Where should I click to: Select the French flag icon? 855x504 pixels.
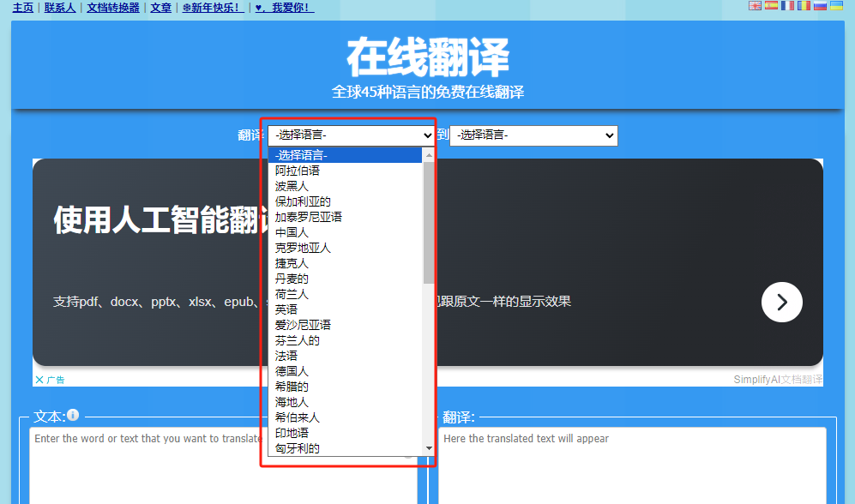click(x=787, y=6)
